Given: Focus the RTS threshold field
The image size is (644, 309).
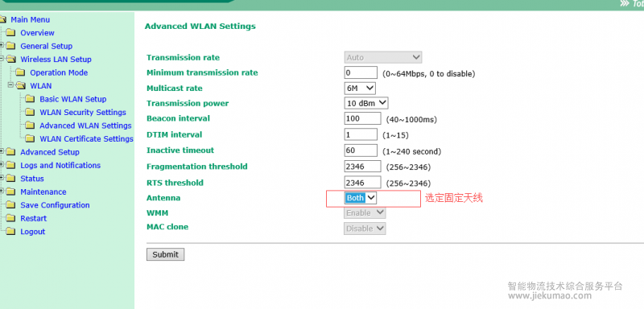Looking at the screenshot, I should pyautogui.click(x=363, y=182).
